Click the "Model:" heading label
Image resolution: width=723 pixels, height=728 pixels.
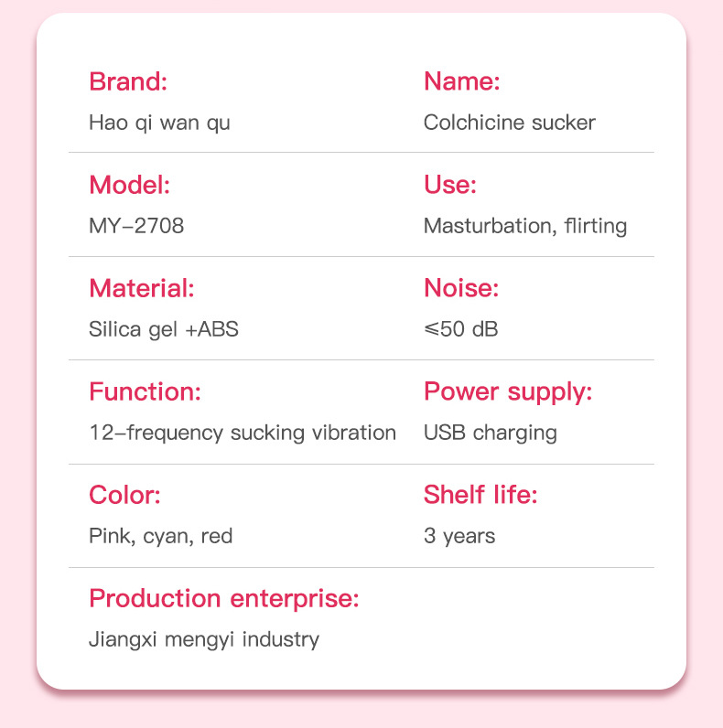[130, 185]
